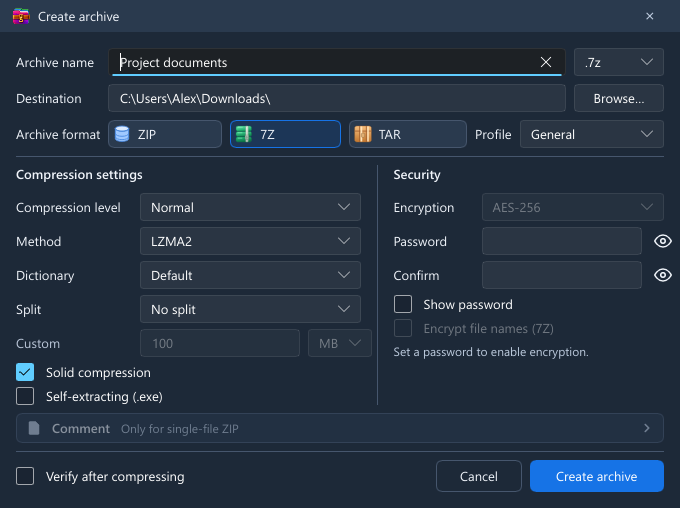Close the Create archive dialog
Viewport: 680px width, 508px height.
[x=650, y=16]
